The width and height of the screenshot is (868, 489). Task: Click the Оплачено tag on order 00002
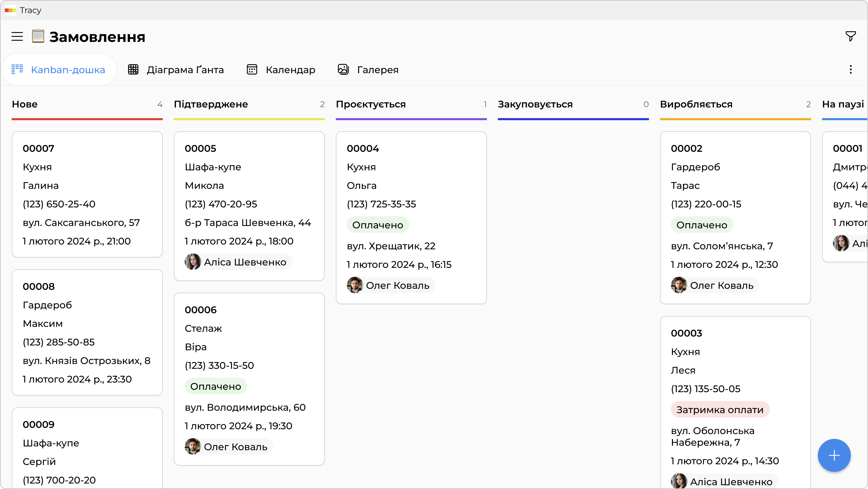701,225
